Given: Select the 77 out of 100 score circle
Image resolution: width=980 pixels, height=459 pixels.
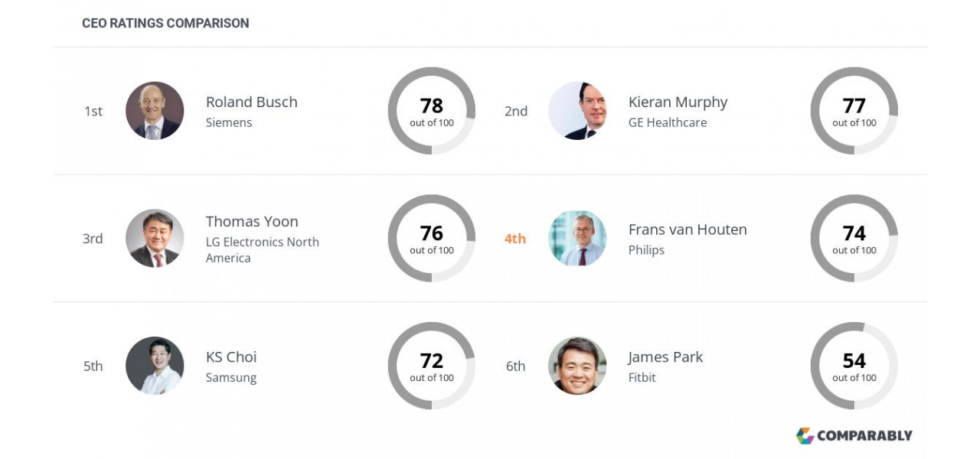Looking at the screenshot, I should coord(854,111).
